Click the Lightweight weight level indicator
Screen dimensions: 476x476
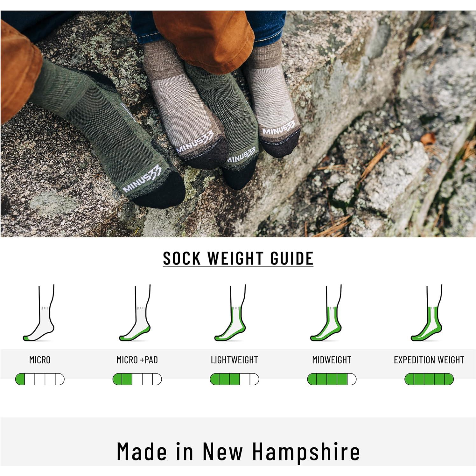click(234, 379)
